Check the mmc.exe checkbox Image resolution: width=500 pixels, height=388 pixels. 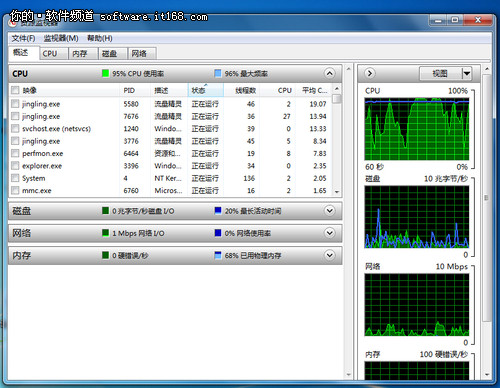pyautogui.click(x=15, y=190)
